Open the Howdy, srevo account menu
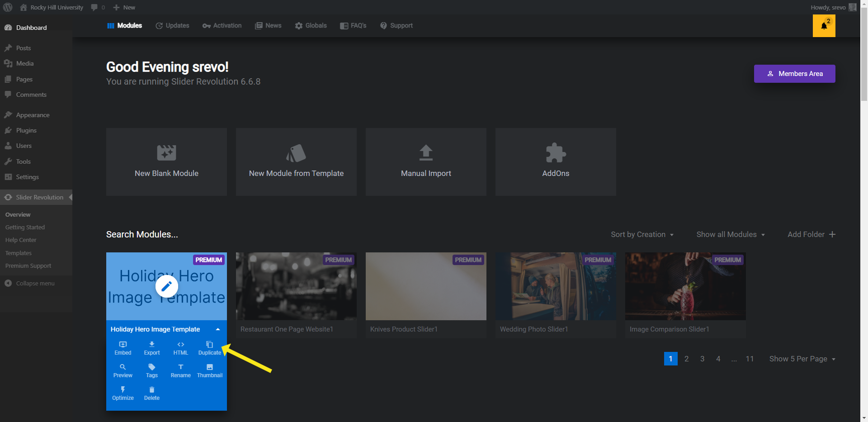868x422 pixels. pos(833,7)
